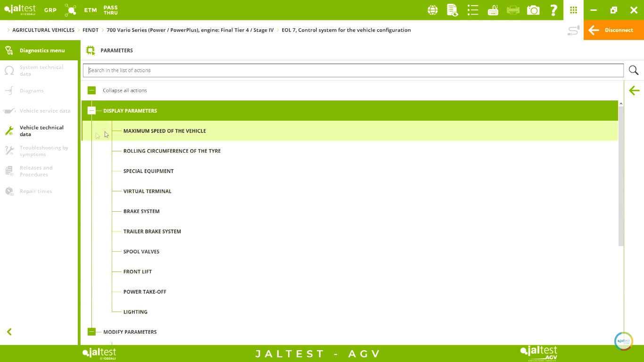644x362 pixels.
Task: Open the GRP module in top bar
Action: coord(50,10)
